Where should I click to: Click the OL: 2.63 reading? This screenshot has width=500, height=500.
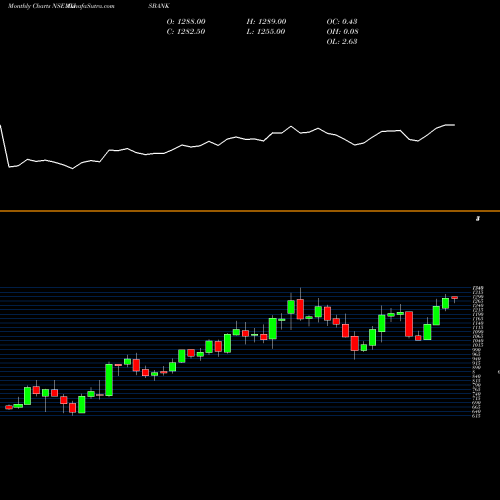coord(342,42)
